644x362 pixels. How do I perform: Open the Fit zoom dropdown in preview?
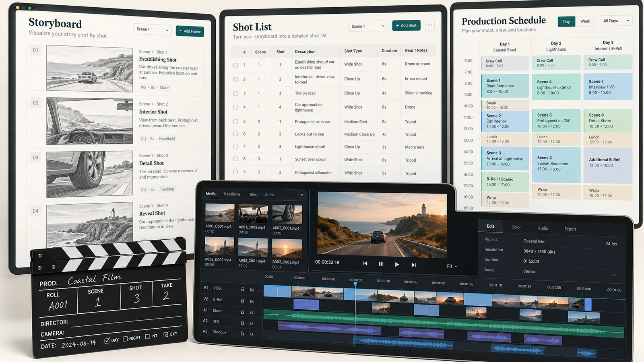(x=452, y=266)
